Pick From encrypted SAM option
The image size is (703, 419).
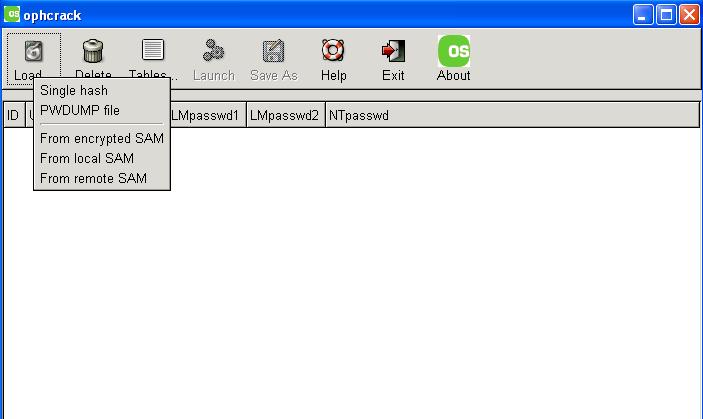102,139
